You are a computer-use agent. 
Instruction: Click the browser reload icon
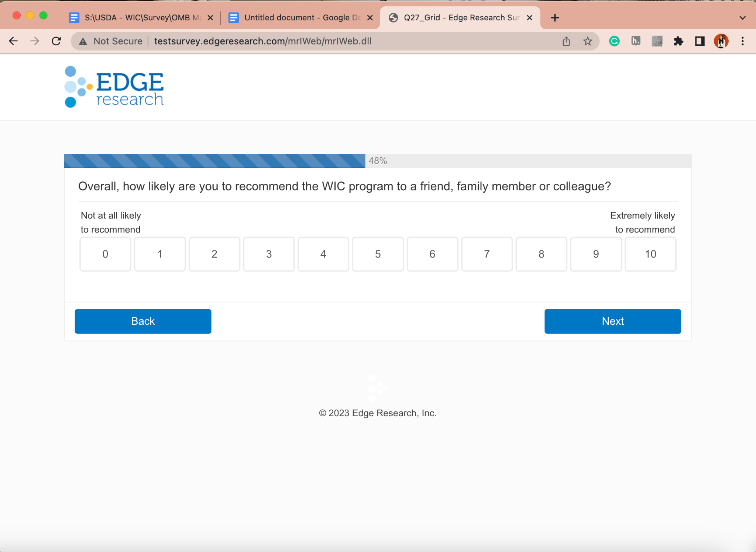(x=56, y=41)
